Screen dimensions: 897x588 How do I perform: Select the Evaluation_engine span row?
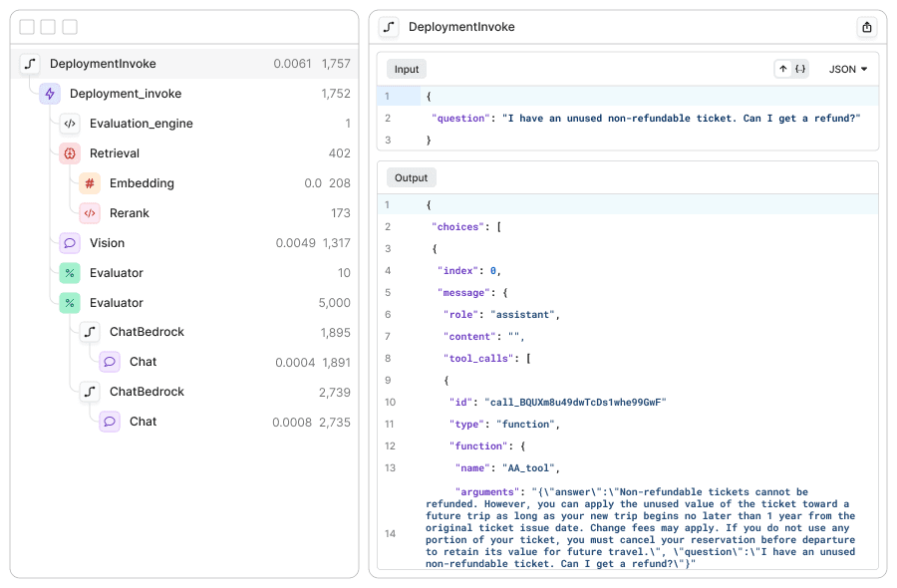[184, 124]
